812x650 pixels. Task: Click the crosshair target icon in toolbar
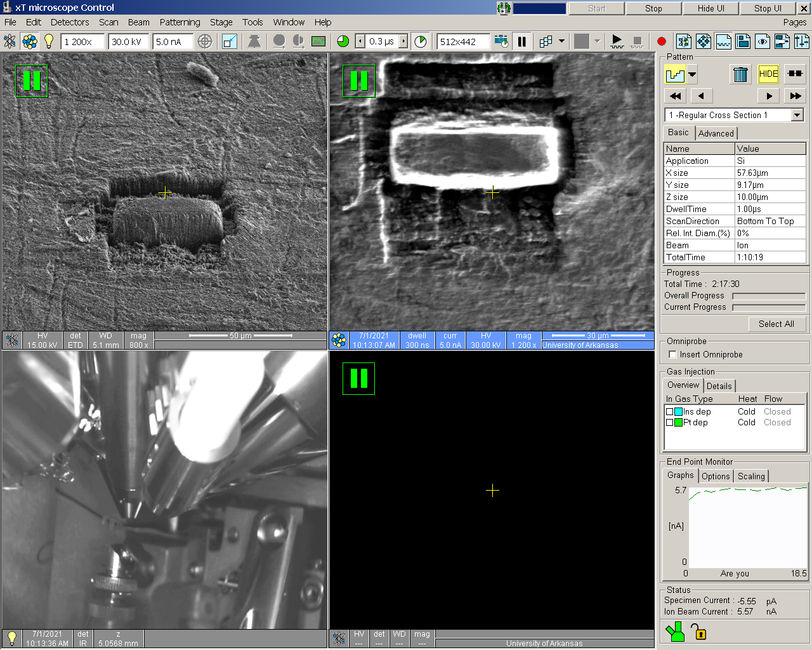click(x=205, y=42)
